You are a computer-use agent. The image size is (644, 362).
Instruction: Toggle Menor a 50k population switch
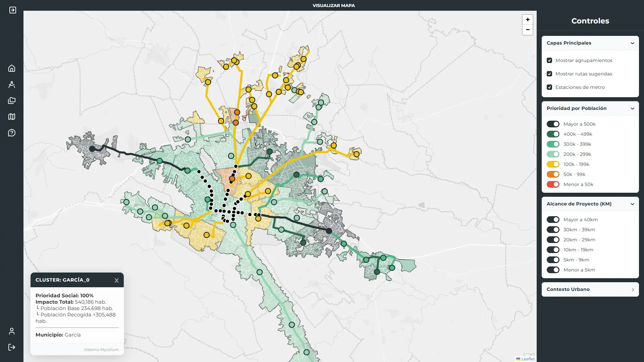[553, 184]
